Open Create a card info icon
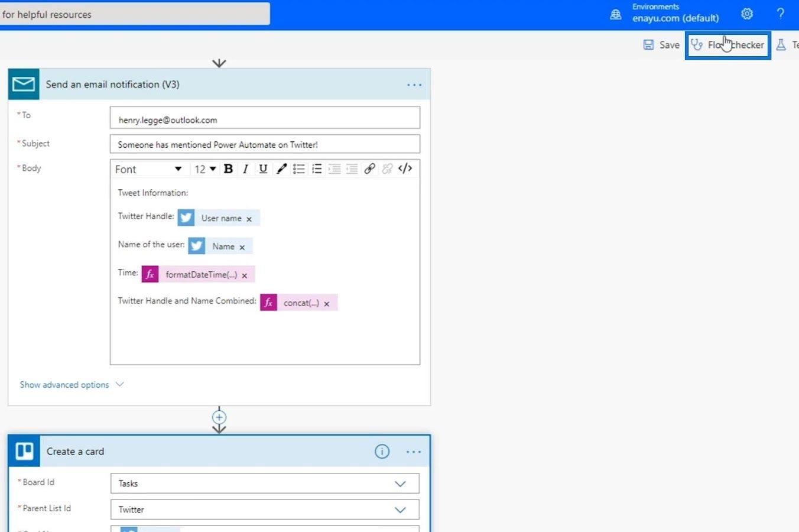Viewport: 799px width, 532px height. (382, 452)
